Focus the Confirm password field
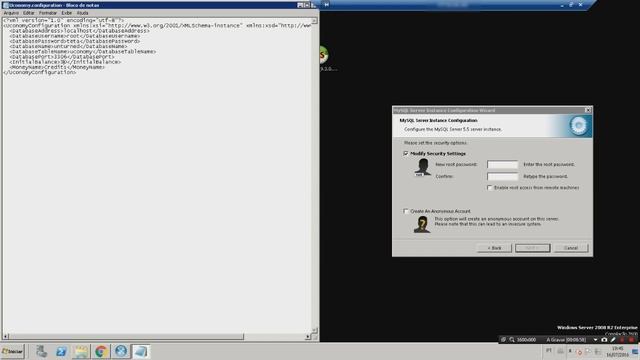The width and height of the screenshot is (640, 360). pos(502,176)
